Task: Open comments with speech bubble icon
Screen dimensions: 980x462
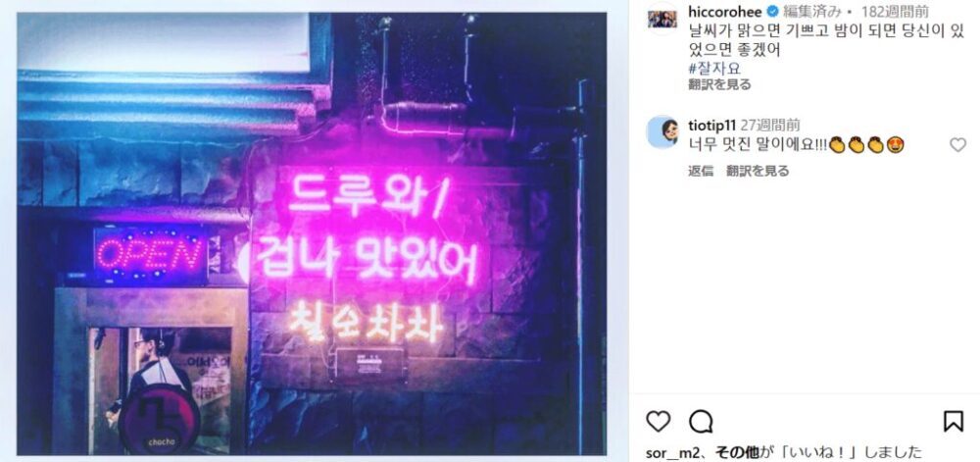Action: (701, 422)
